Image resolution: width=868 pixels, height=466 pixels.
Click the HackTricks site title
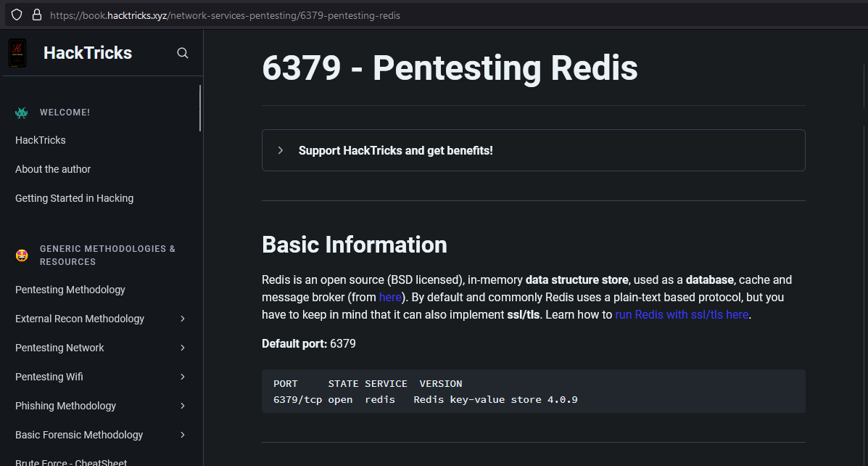pyautogui.click(x=88, y=53)
